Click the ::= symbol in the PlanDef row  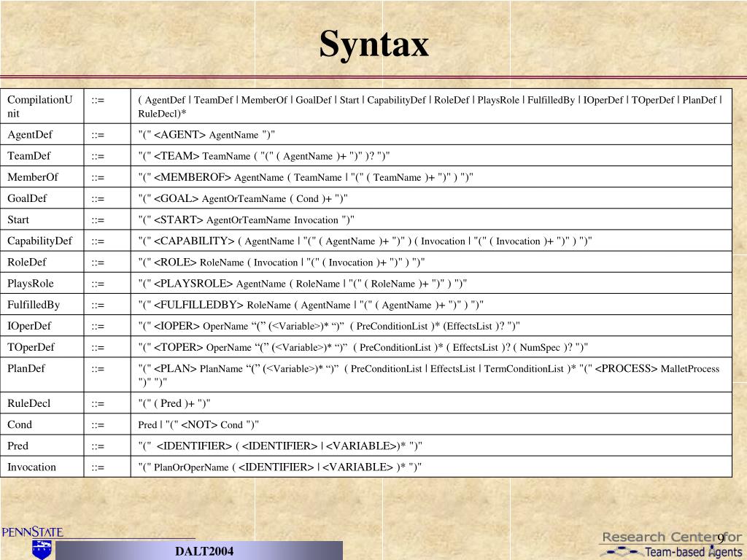pos(98,369)
